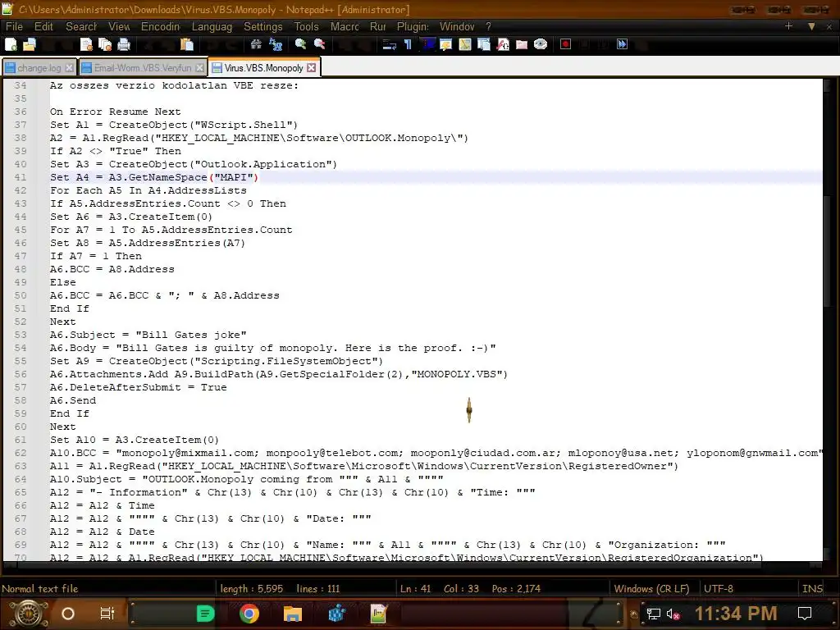Open the tab list dropdown arrow in menu bar

click(x=811, y=26)
